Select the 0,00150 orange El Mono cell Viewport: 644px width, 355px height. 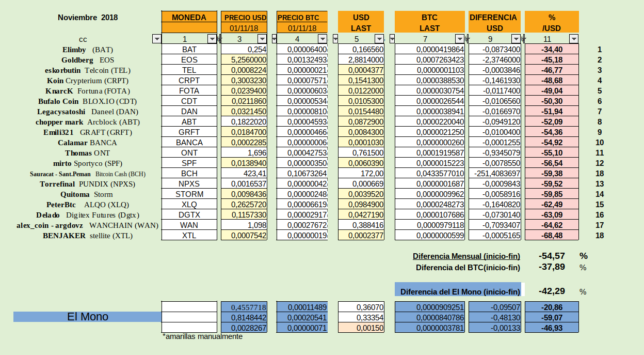[361, 327]
